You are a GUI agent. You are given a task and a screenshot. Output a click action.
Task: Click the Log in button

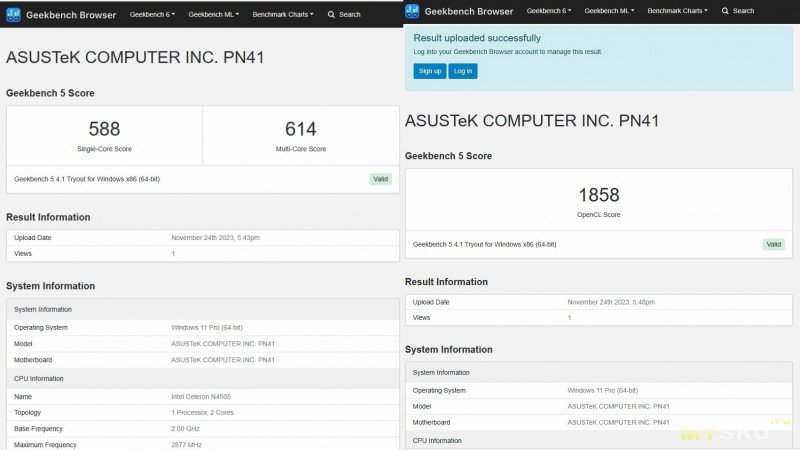463,71
